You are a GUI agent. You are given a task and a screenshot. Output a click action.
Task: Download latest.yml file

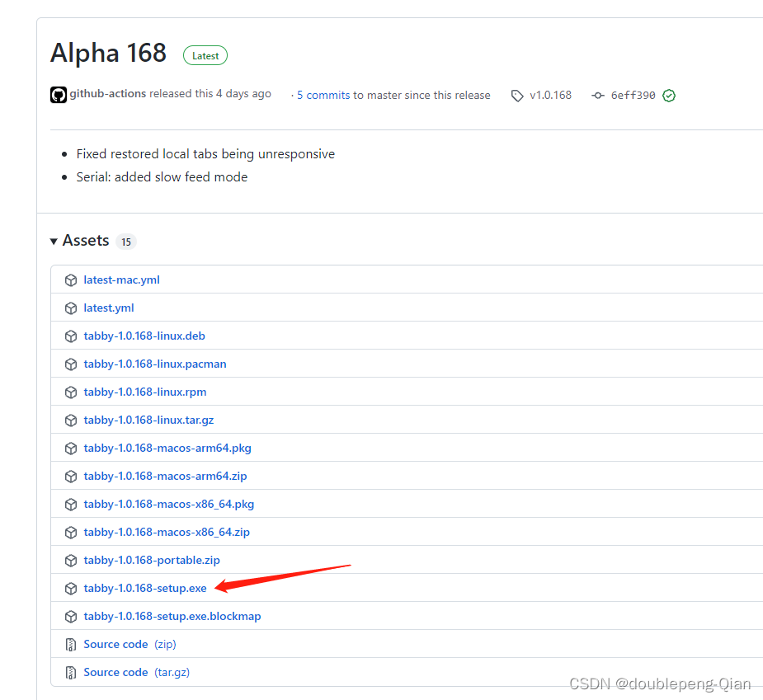coord(109,308)
